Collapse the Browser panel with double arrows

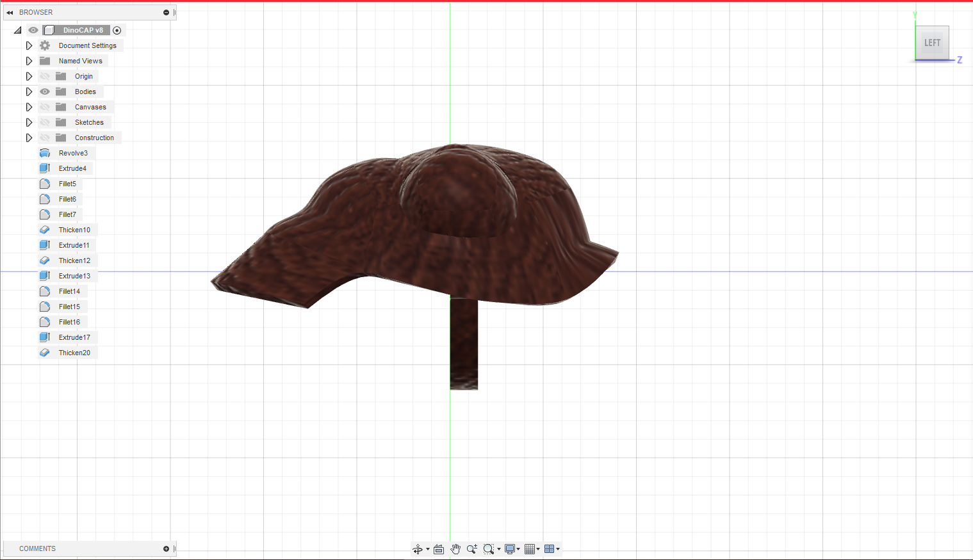(10, 12)
